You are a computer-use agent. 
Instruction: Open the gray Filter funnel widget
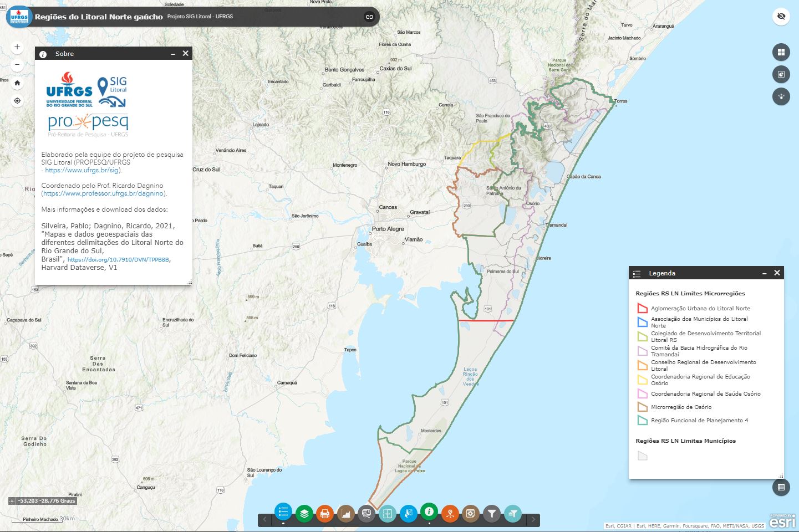point(491,514)
